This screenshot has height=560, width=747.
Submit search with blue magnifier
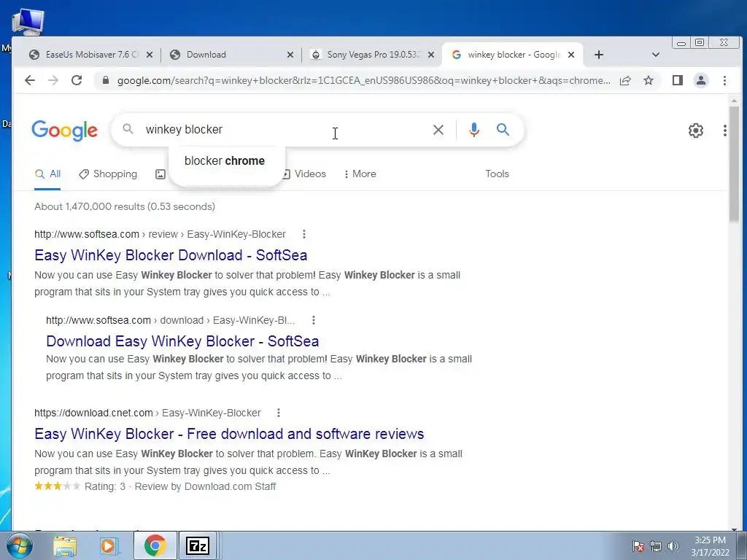[503, 130]
